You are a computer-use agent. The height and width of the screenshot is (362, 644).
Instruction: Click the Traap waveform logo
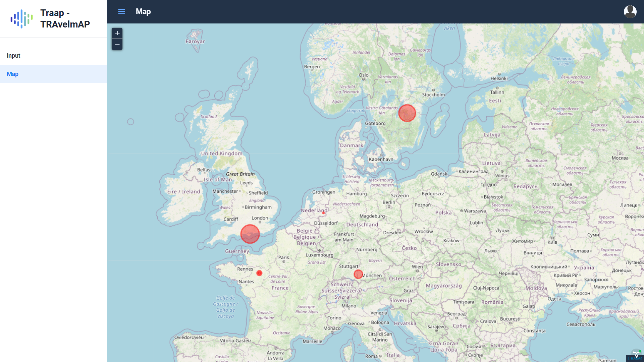pyautogui.click(x=21, y=19)
